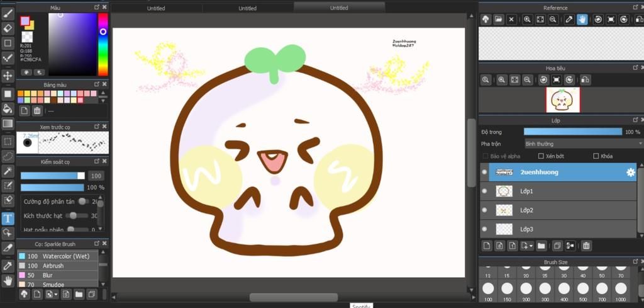Viewport: 644px width, 308px height.
Task: Hide the Lớp3 layer
Action: tap(485, 229)
